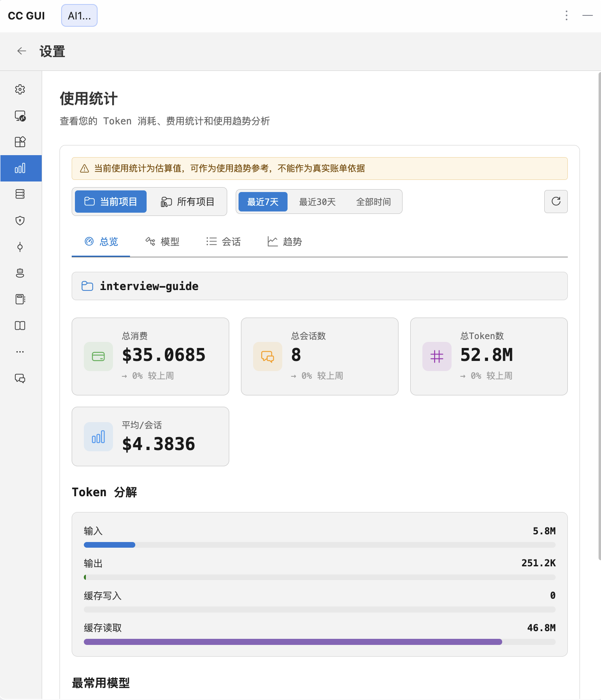Open the monitor-with-x sidebar section
The image size is (601, 700).
point(20,116)
